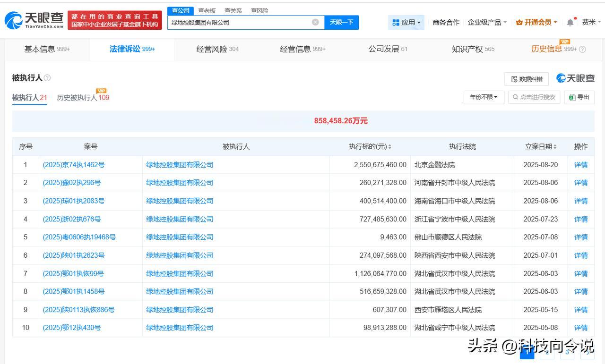Clear the search box with the X icon
605x364 pixels.
(x=315, y=22)
